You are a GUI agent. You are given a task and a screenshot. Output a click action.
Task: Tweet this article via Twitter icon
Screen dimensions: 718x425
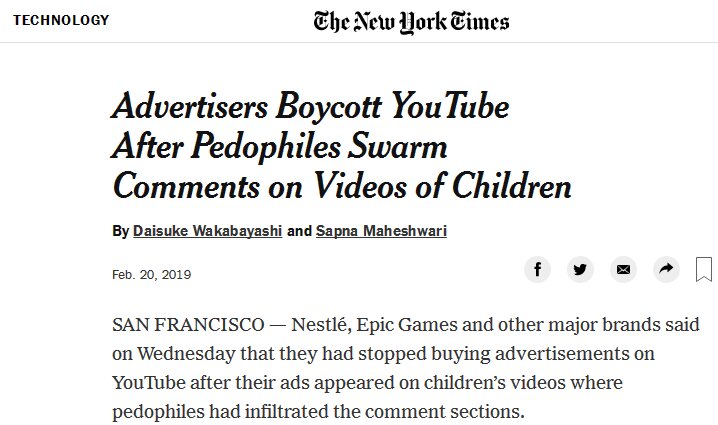[580, 269]
